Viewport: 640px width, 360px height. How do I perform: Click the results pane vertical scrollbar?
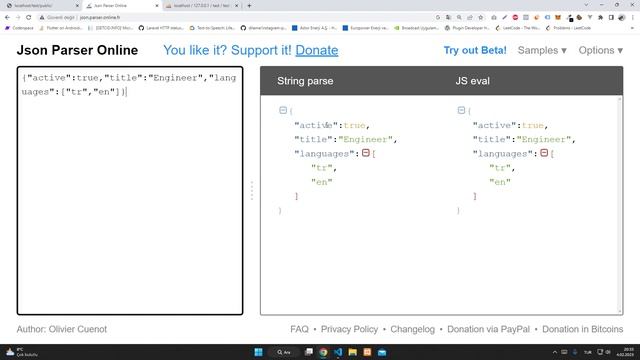point(620,205)
